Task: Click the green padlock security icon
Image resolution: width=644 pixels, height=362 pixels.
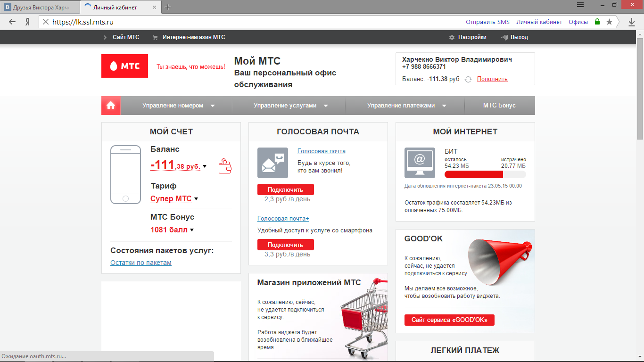Action: [597, 22]
